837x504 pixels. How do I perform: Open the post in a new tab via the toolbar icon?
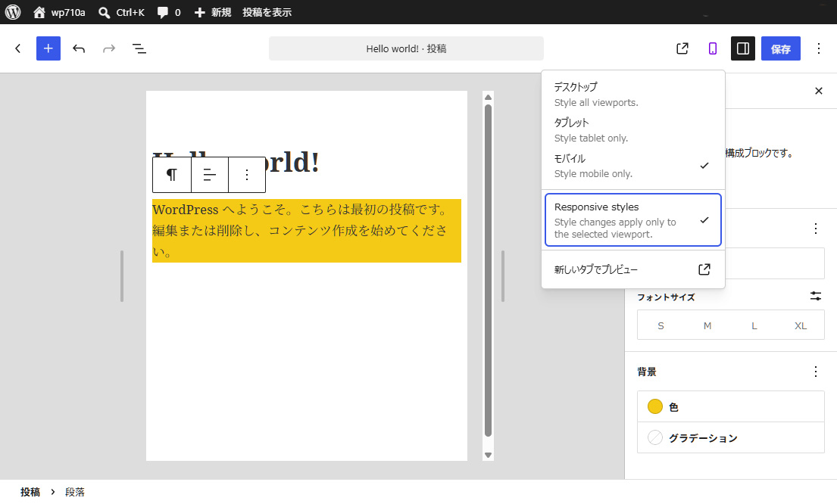(682, 48)
